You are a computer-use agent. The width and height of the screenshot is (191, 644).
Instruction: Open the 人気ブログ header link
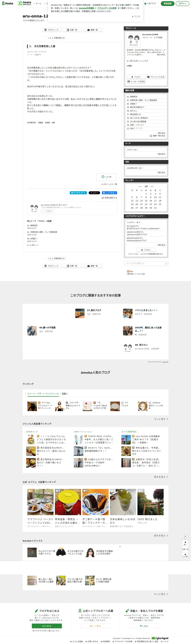pos(150,3)
